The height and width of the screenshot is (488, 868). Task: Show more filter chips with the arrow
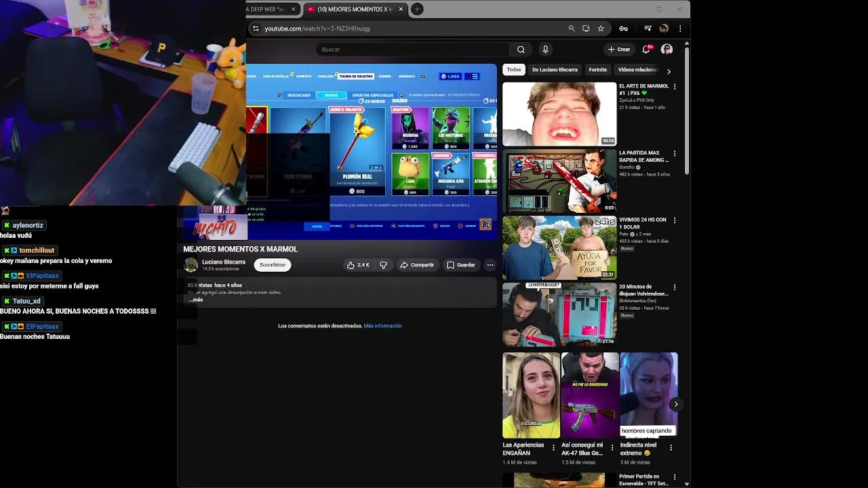pos(669,71)
